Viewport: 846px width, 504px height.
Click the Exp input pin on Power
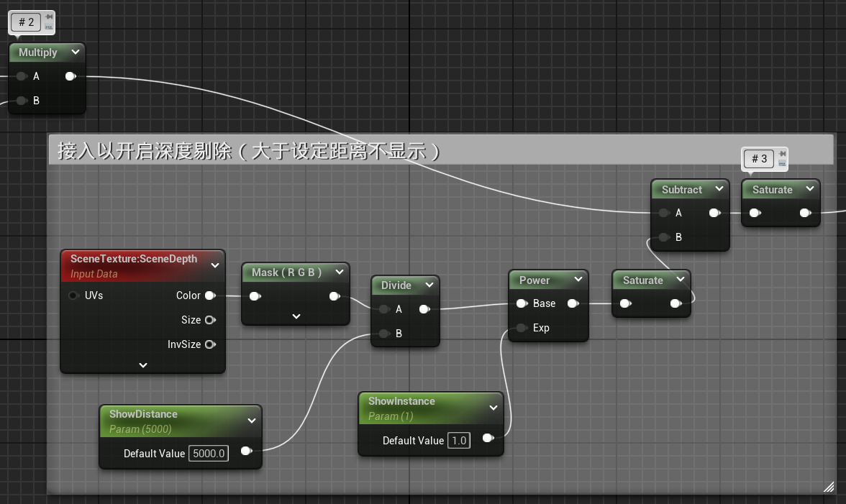(x=522, y=328)
